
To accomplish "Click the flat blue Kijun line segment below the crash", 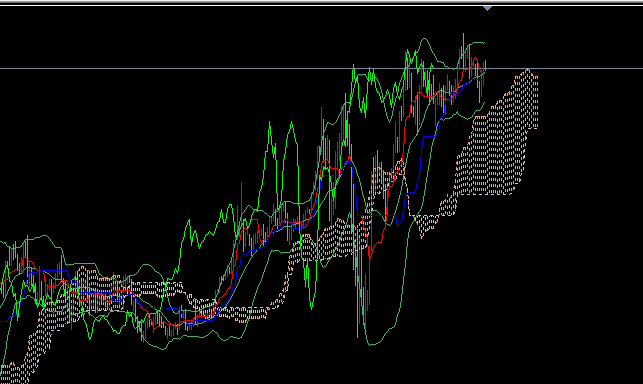I will (375, 215).
